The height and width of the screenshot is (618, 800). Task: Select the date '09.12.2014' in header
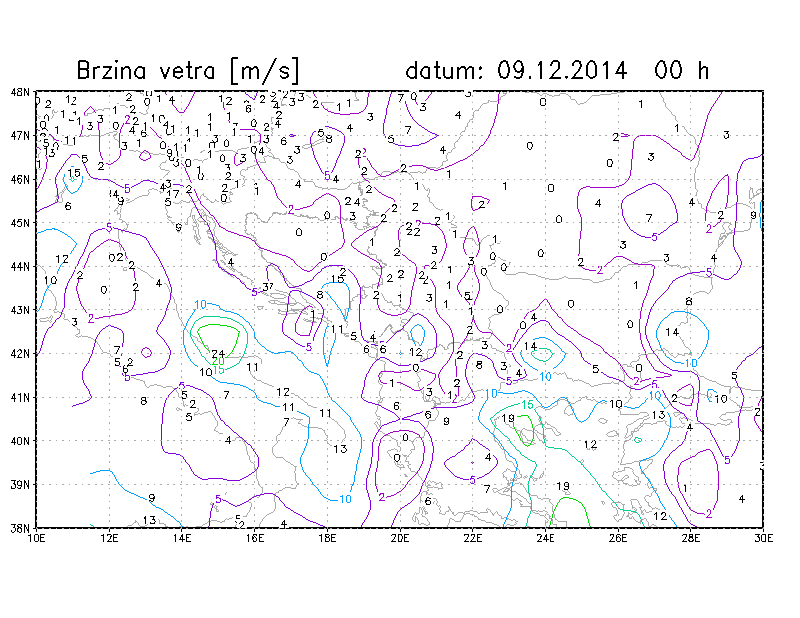click(562, 70)
